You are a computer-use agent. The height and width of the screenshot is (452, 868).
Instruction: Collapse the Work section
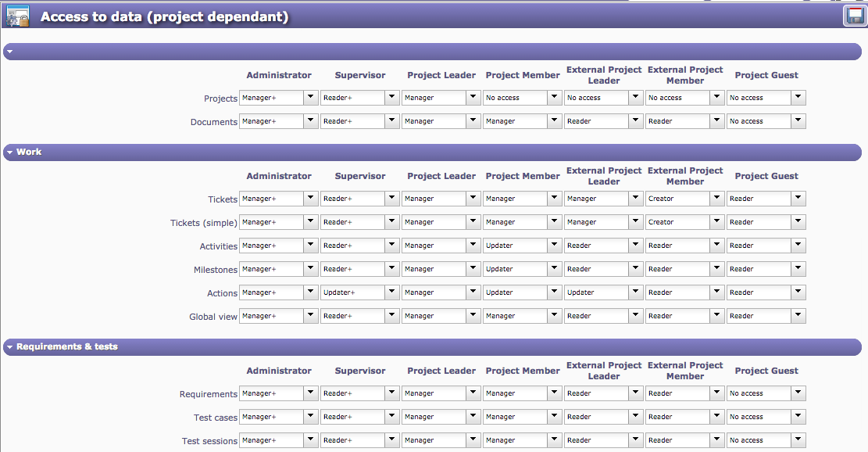click(9, 152)
